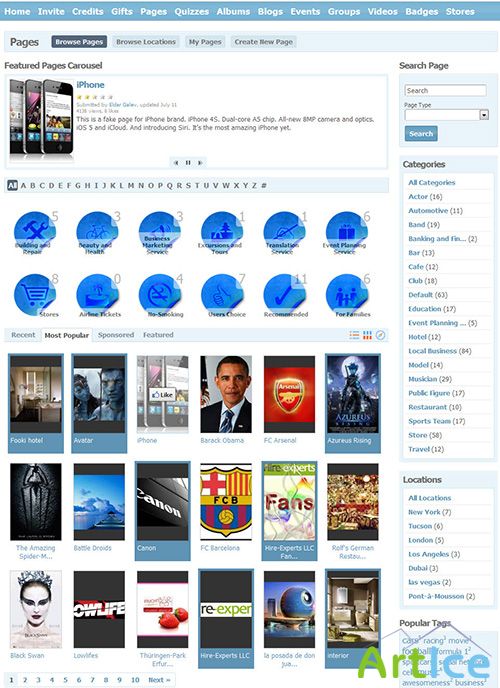500x688 pixels.
Task: Expand the Page Type dropdown
Action: pos(484,115)
